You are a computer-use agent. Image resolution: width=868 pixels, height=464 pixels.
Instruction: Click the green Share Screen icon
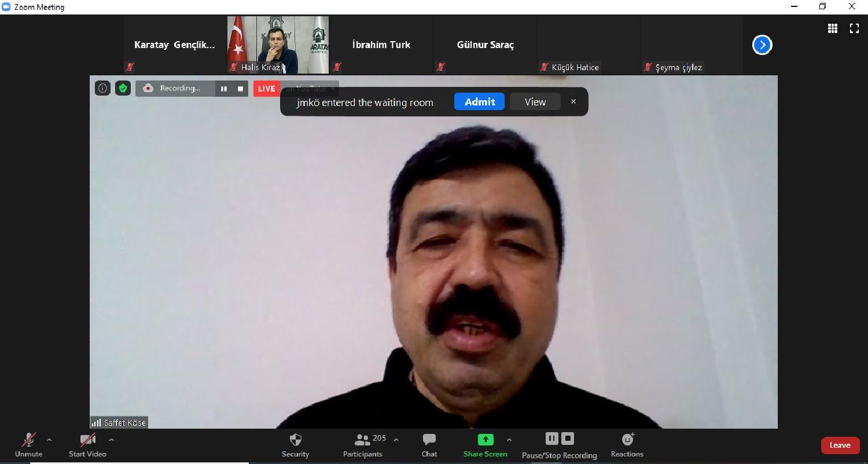click(485, 440)
